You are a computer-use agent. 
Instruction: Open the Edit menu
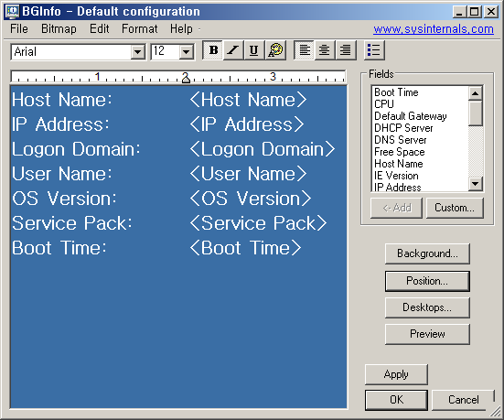[x=100, y=29]
